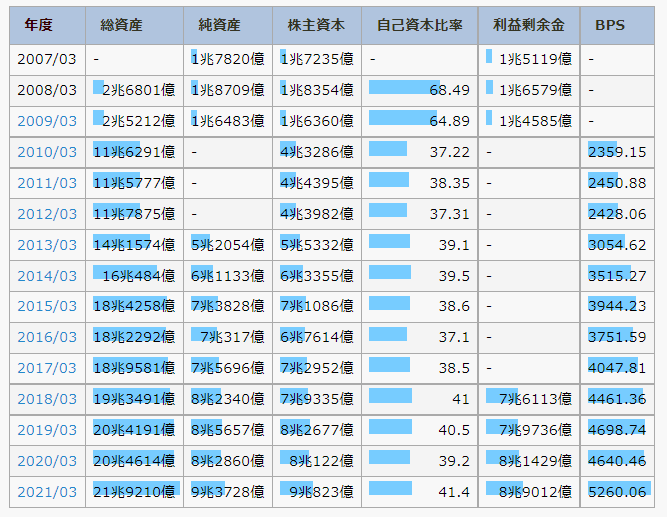The width and height of the screenshot is (667, 517).
Task: Click the 自己資本比率 column header
Action: (x=420, y=26)
